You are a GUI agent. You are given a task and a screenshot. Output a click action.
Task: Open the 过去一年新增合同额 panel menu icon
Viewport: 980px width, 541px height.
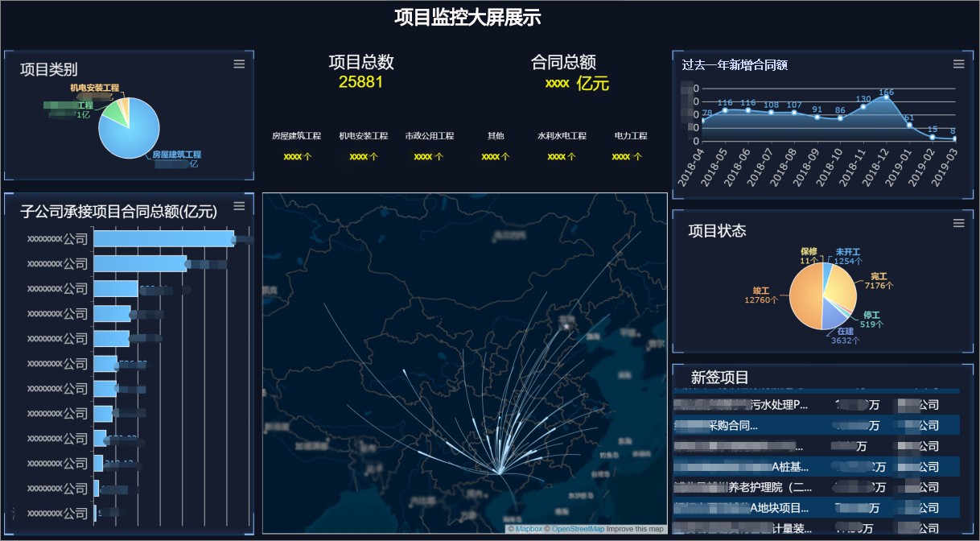(x=958, y=64)
